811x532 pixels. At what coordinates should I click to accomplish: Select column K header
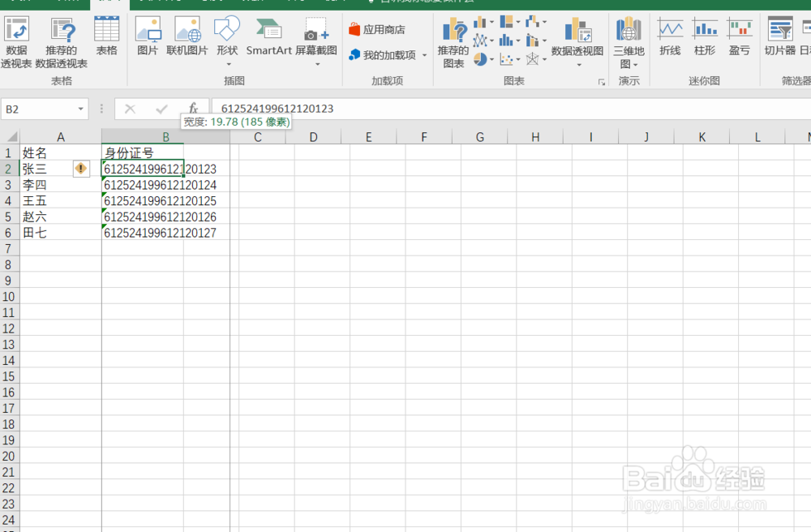[x=702, y=137]
